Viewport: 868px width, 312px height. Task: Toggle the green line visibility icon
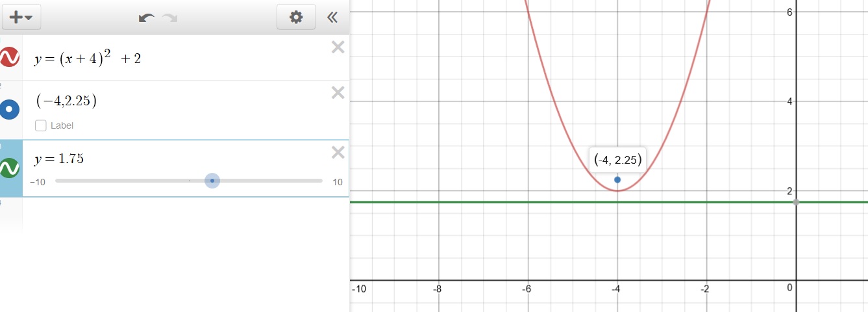(10, 168)
